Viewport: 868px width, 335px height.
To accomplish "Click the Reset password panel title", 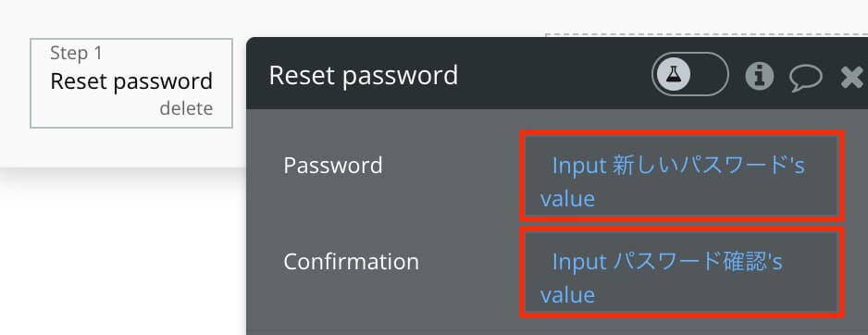I will point(363,75).
